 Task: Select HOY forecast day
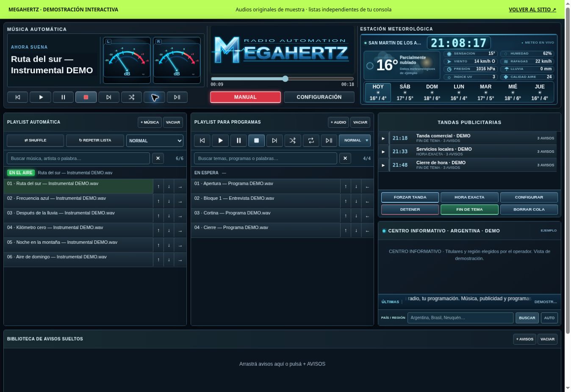378,92
